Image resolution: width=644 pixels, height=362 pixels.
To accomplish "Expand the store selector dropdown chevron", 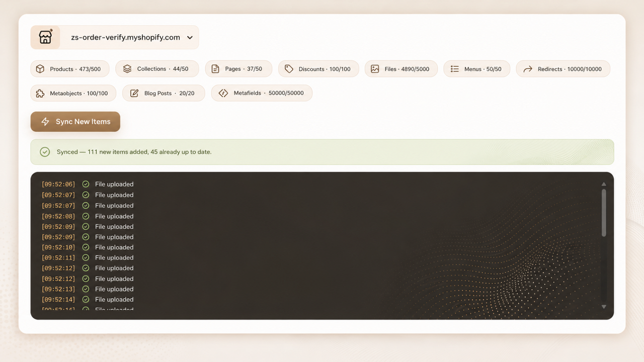I will point(190,38).
